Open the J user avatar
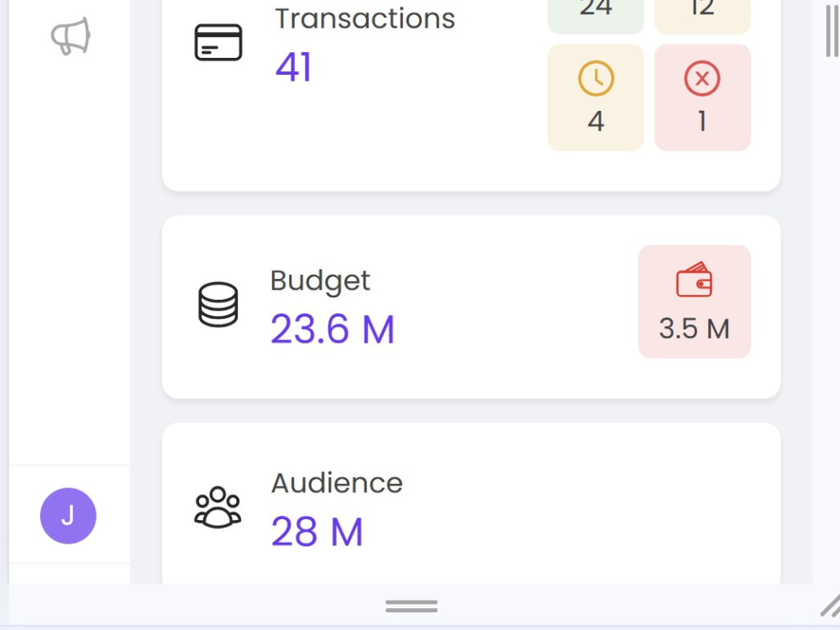The width and height of the screenshot is (840, 630). coord(68,516)
